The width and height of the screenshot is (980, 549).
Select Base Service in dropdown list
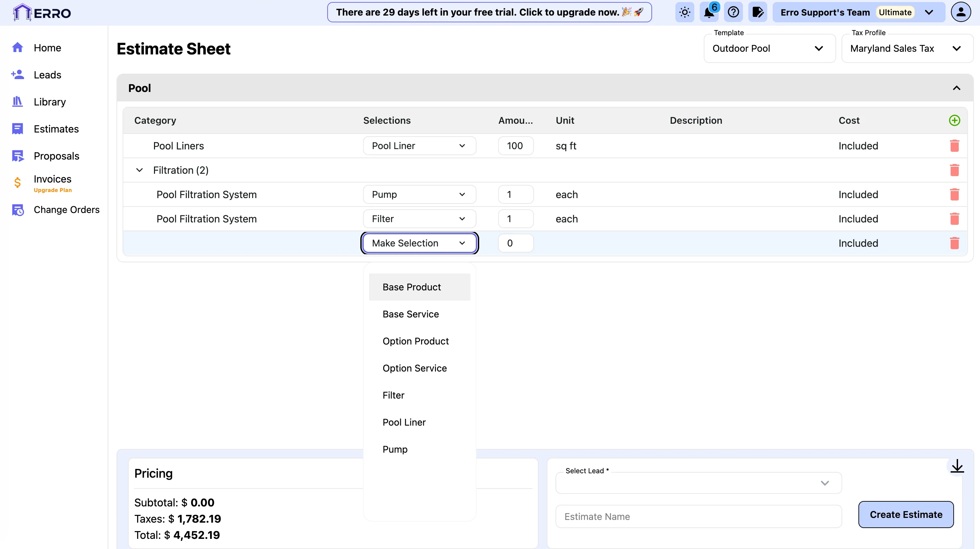(411, 314)
